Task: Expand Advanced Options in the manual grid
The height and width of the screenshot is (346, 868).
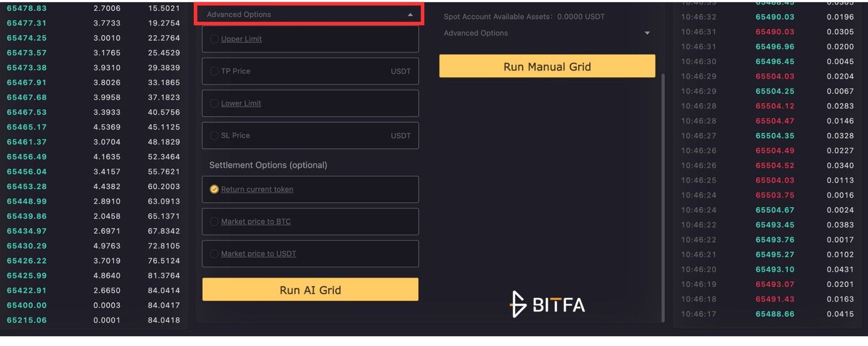Action: coord(647,33)
